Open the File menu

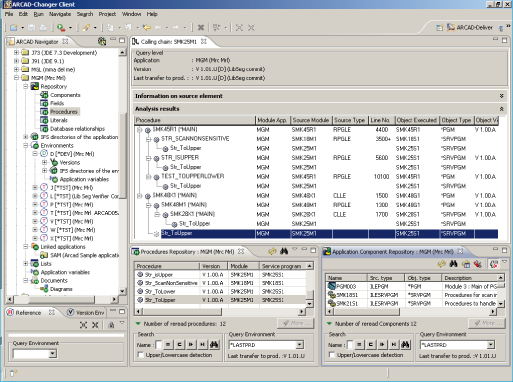(x=9, y=14)
